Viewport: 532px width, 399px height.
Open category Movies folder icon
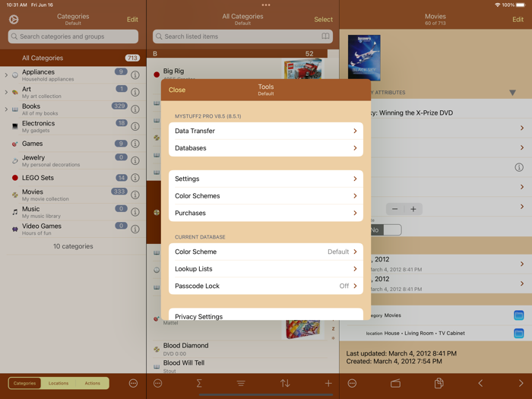pyautogui.click(x=519, y=315)
